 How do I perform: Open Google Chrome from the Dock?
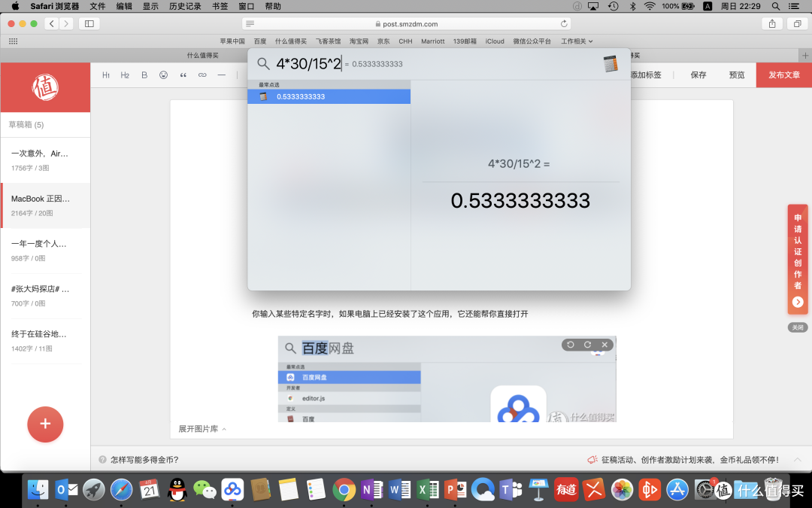[x=344, y=489]
